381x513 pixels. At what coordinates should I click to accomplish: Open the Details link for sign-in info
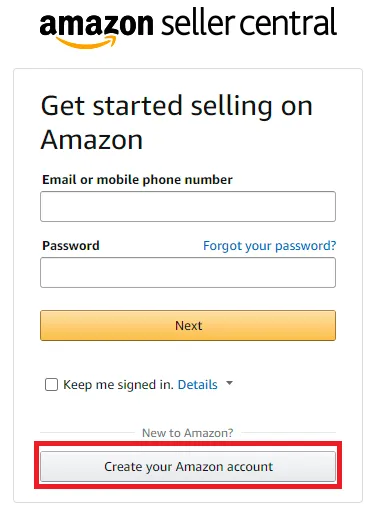pyautogui.click(x=198, y=385)
